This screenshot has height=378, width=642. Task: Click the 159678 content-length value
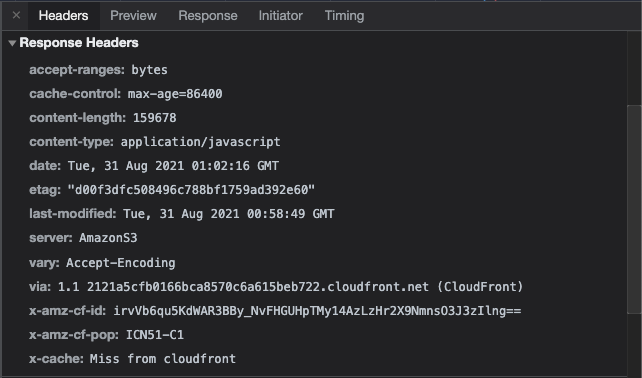(155, 118)
